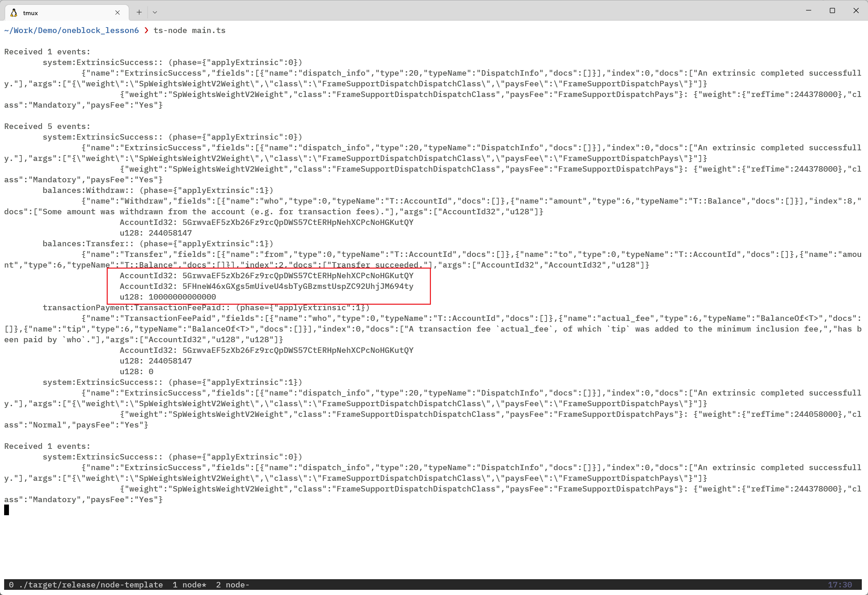Open a new tab with plus icon

point(139,12)
